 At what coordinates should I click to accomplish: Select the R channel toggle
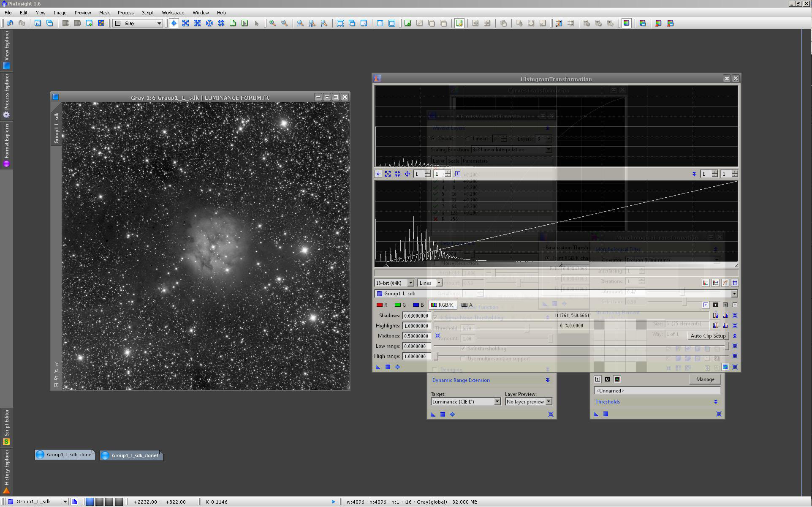click(x=382, y=305)
